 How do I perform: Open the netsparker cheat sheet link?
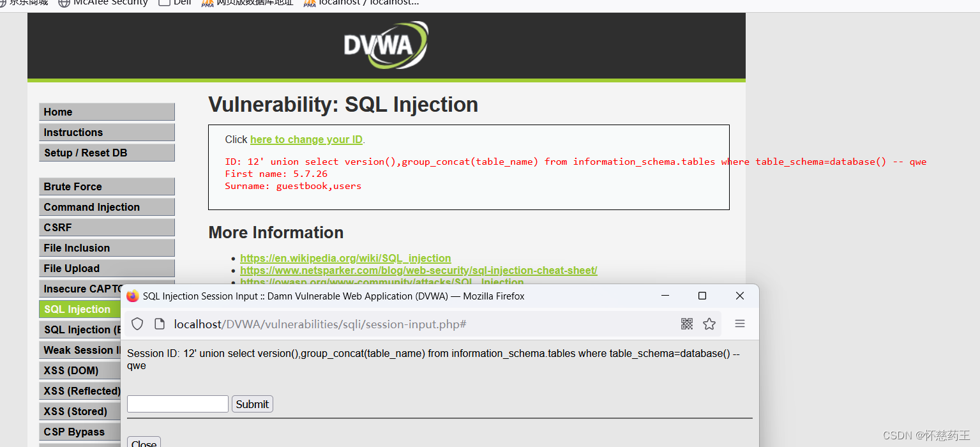[419, 270]
